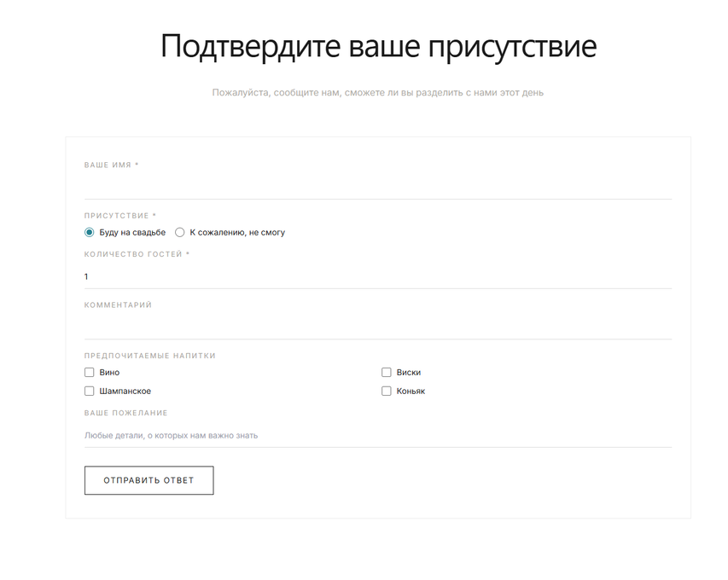Click the subtitle text starting with "Пожалуйста, сообщите"
The image size is (728, 580).
pos(377,92)
